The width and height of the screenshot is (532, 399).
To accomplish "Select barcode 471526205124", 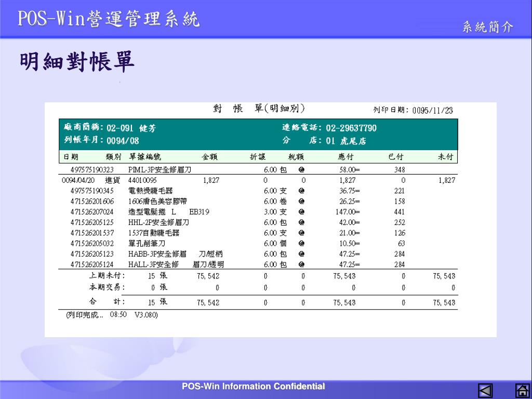I will coord(92,264).
